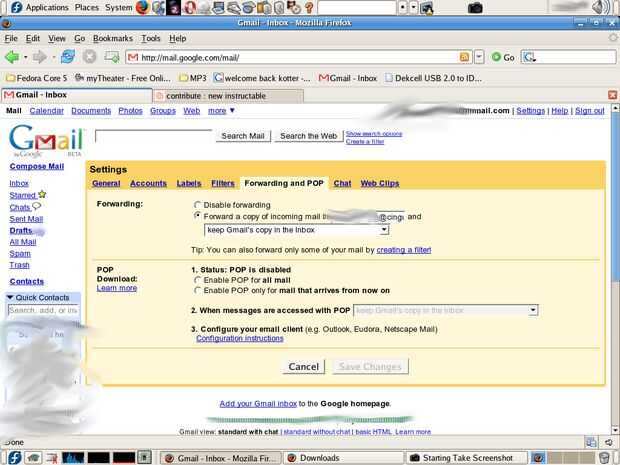Click the RSS feed icon in address bar
The height and width of the screenshot is (465, 620).
(465, 57)
